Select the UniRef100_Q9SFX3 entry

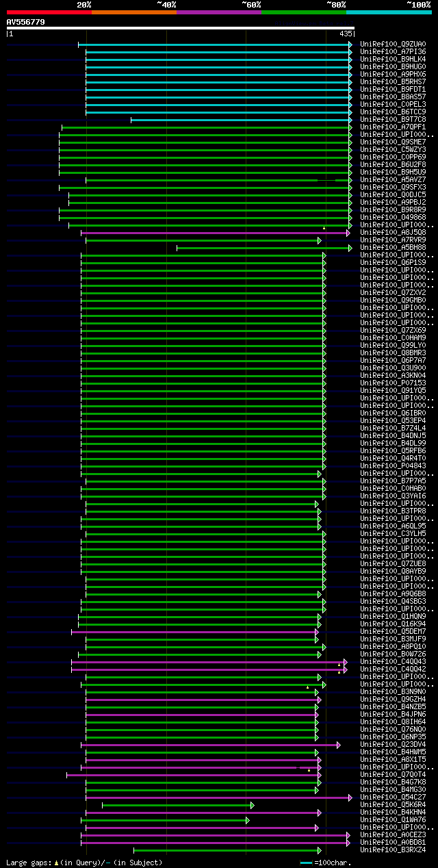393,188
